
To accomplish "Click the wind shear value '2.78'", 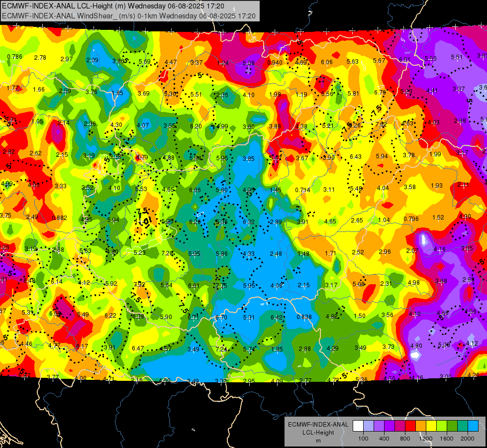I will point(40,58).
